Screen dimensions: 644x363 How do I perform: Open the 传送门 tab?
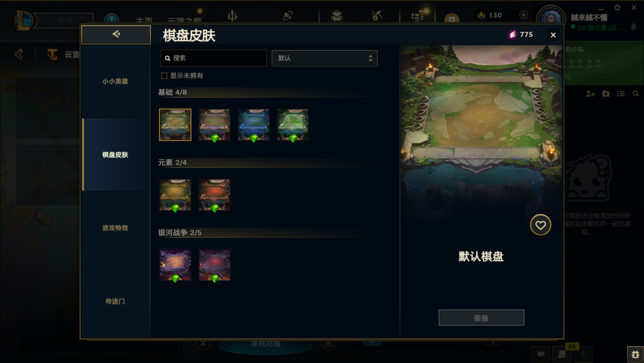pos(116,302)
